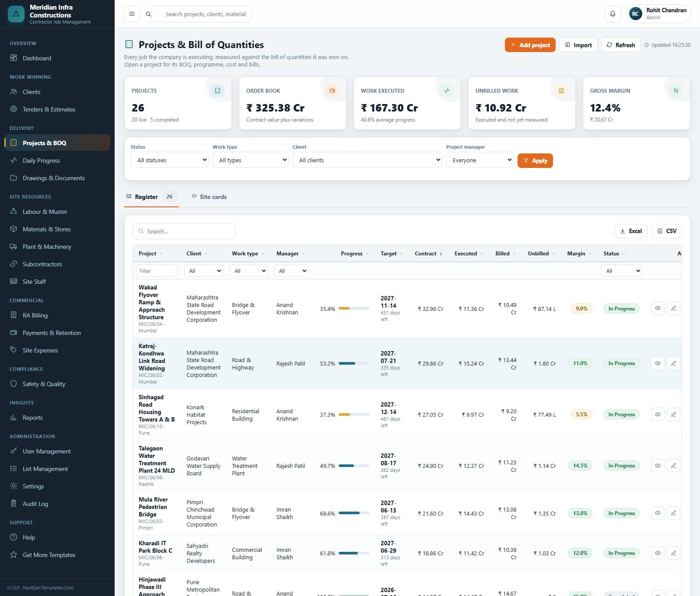Open Plant & Machinery
The width and height of the screenshot is (700, 596).
click(57, 247)
